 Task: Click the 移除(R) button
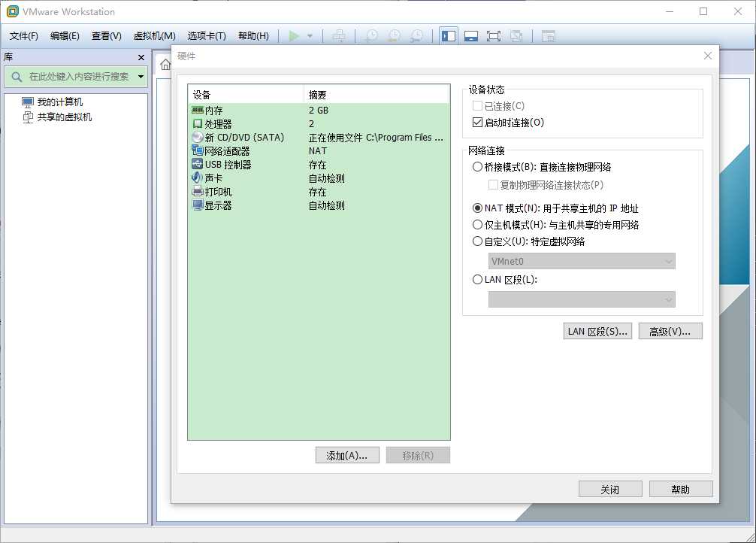tap(418, 455)
